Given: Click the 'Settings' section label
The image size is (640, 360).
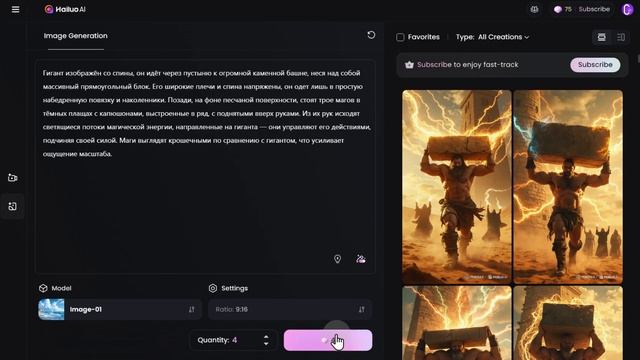Looking at the screenshot, I should point(234,288).
